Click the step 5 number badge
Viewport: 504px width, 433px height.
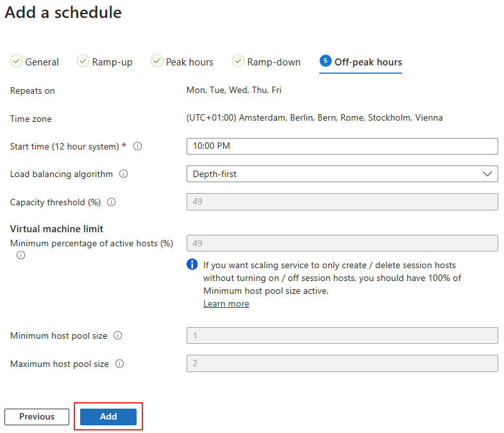tap(325, 60)
